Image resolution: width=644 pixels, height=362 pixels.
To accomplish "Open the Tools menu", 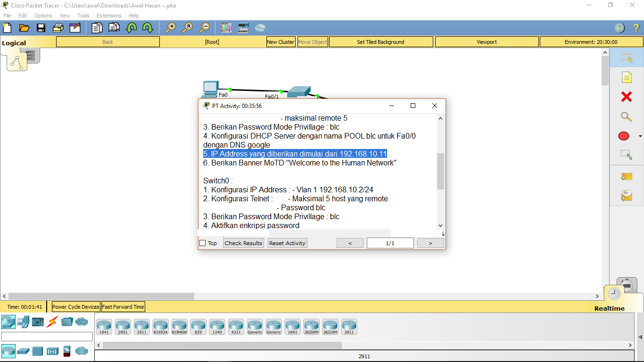I will click(83, 16).
